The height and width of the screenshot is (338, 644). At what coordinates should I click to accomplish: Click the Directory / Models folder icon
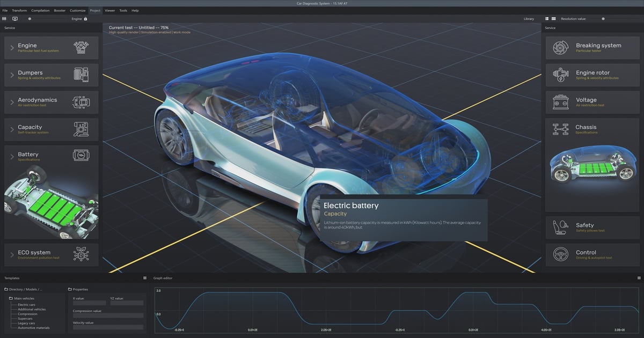(6, 289)
